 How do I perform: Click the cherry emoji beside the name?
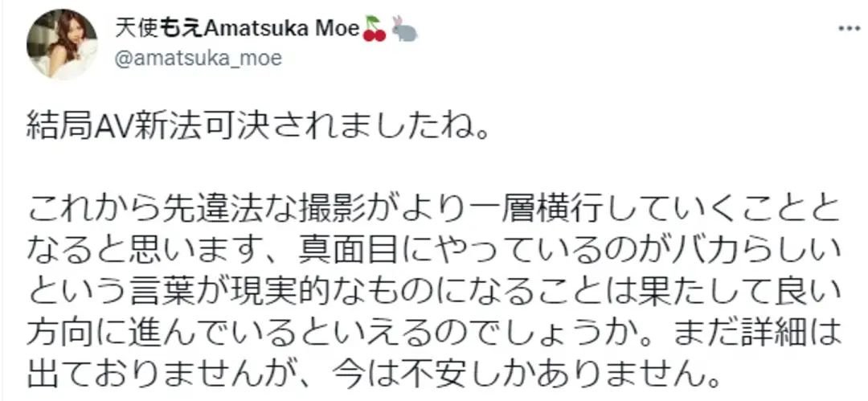[x=375, y=30]
